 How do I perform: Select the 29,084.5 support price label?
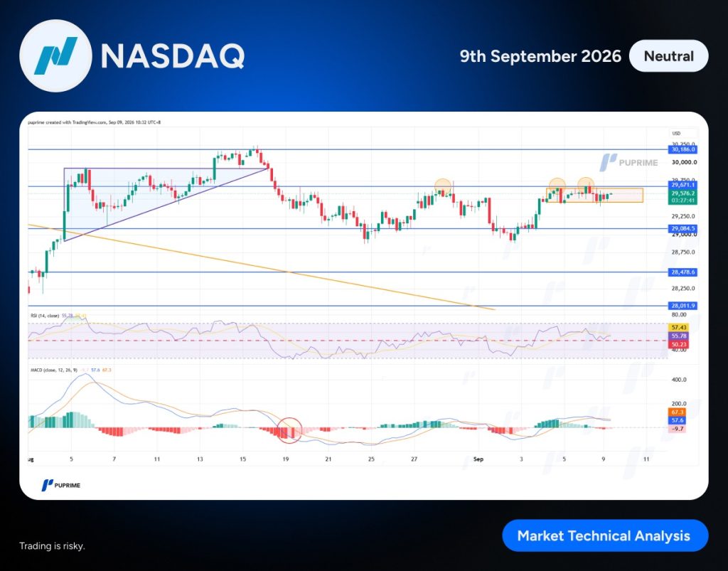point(682,228)
